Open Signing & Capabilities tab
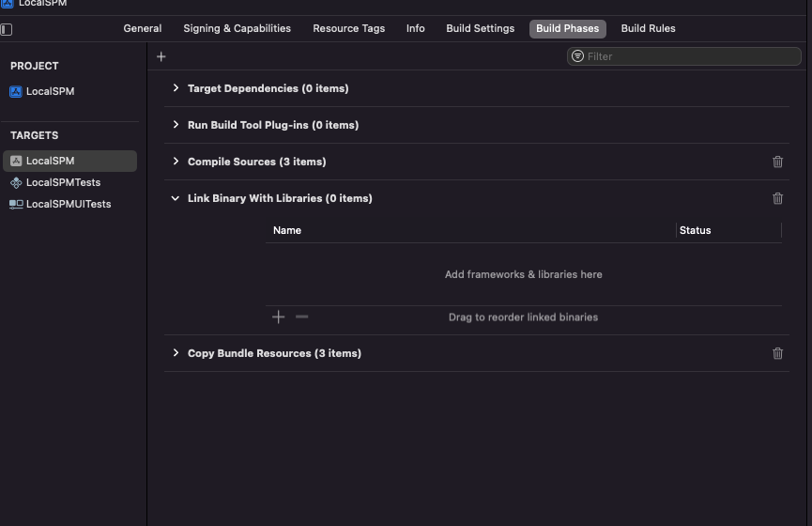This screenshot has width=812, height=526. (x=237, y=28)
